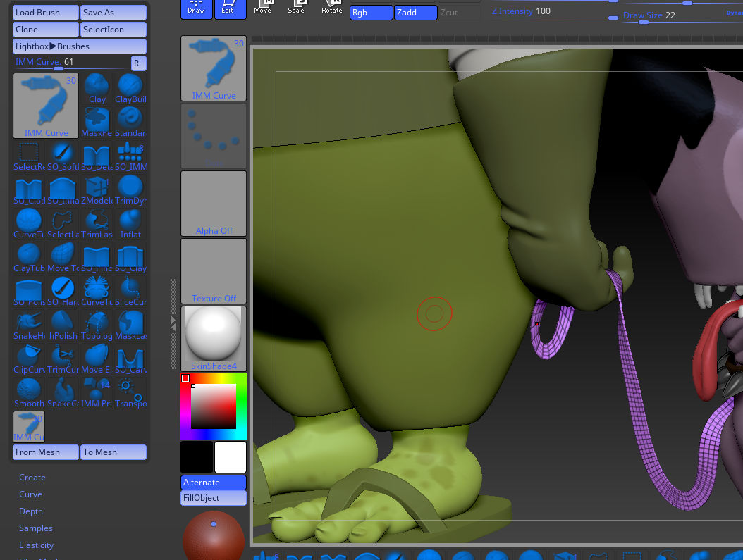Pick the SO_Carve brush

coord(130,359)
